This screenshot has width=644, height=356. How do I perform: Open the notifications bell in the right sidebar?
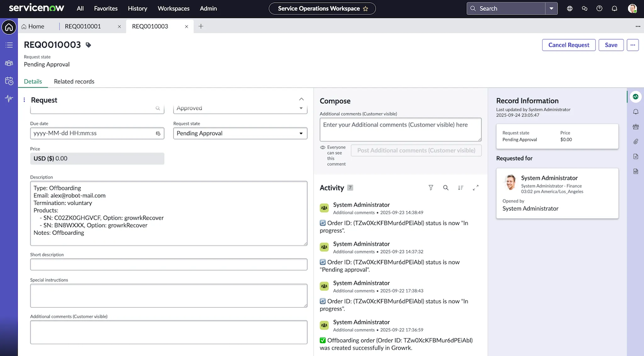(x=635, y=112)
